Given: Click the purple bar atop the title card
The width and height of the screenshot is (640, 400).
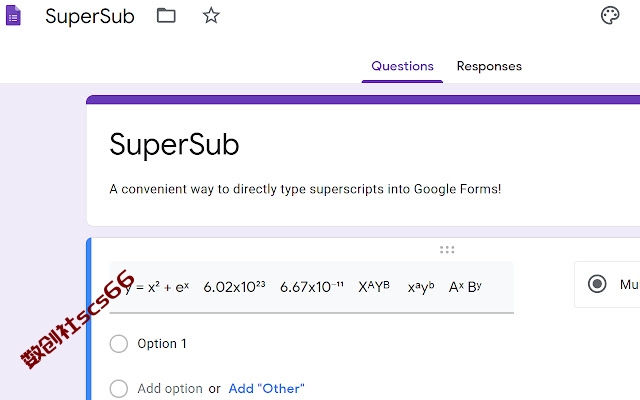Looking at the screenshot, I should [x=363, y=100].
